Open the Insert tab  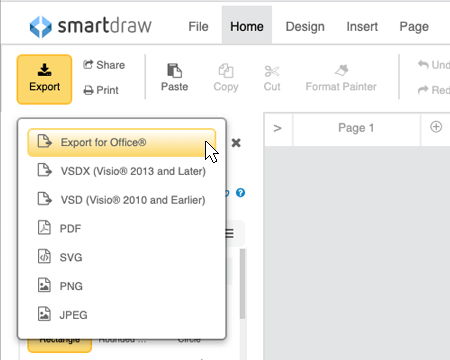pyautogui.click(x=362, y=26)
